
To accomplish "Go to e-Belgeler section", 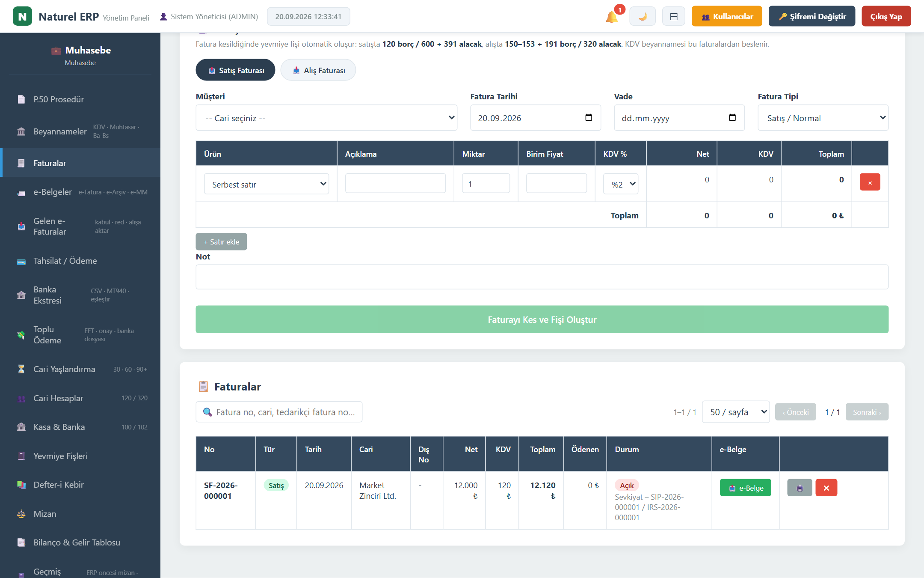I will [80, 192].
